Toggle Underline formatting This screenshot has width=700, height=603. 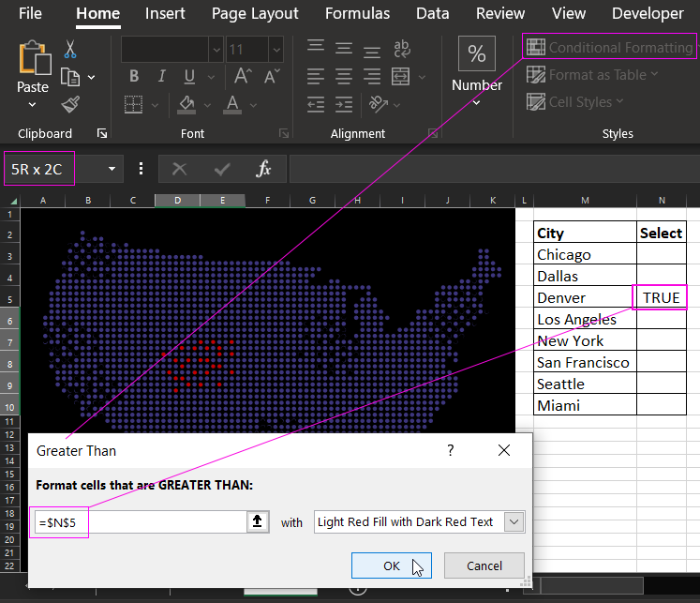click(x=189, y=77)
